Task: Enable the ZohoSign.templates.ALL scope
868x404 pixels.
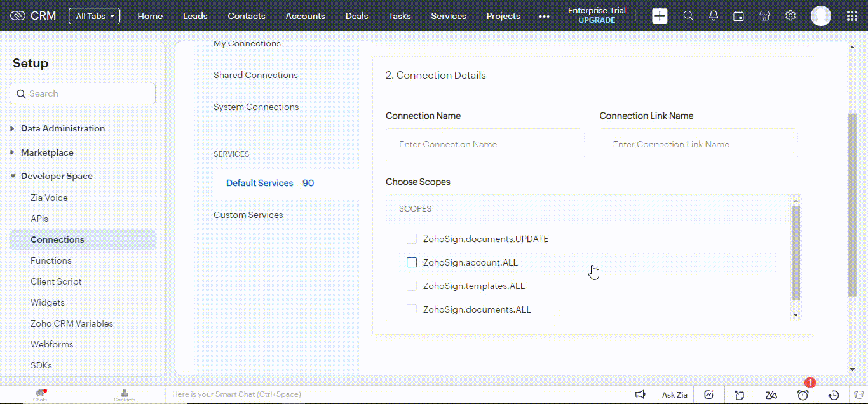Action: click(x=412, y=286)
